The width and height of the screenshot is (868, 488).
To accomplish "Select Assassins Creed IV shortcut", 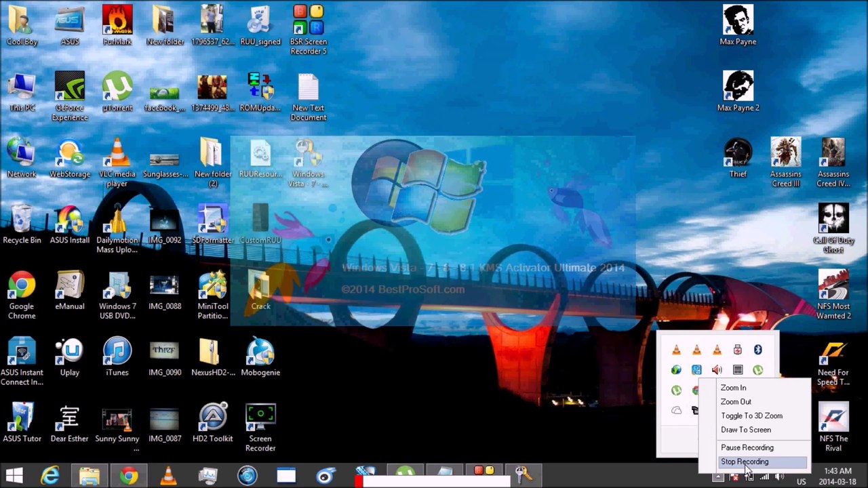I will pyautogui.click(x=833, y=163).
